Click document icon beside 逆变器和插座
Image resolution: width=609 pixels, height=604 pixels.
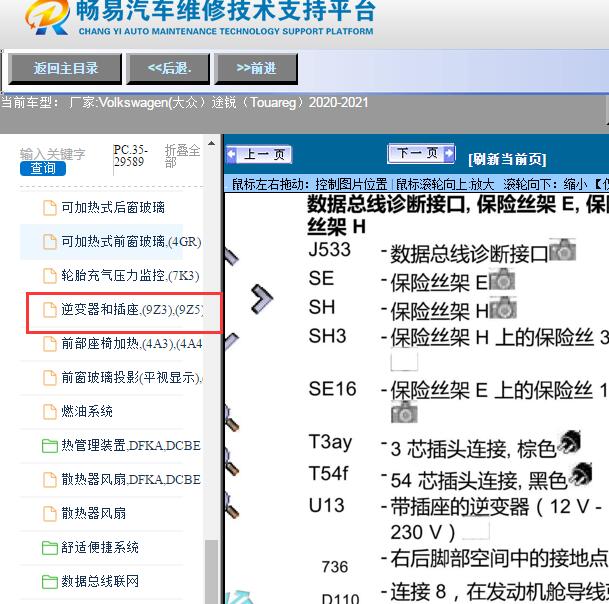pyautogui.click(x=49, y=310)
